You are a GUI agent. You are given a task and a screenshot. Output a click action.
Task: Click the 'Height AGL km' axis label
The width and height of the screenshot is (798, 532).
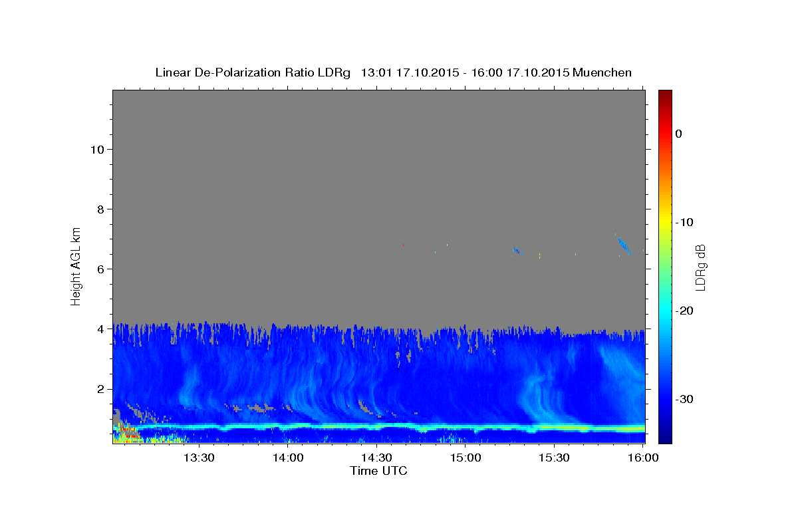coord(76,265)
